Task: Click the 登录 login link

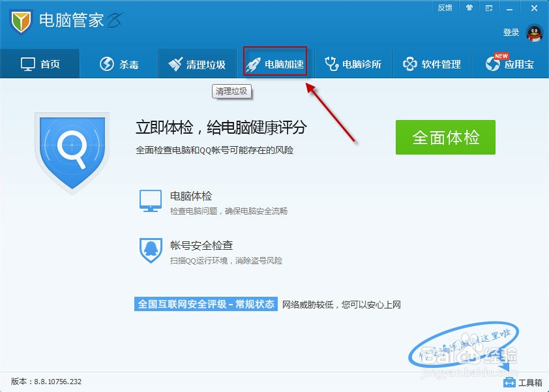Action: [x=511, y=31]
